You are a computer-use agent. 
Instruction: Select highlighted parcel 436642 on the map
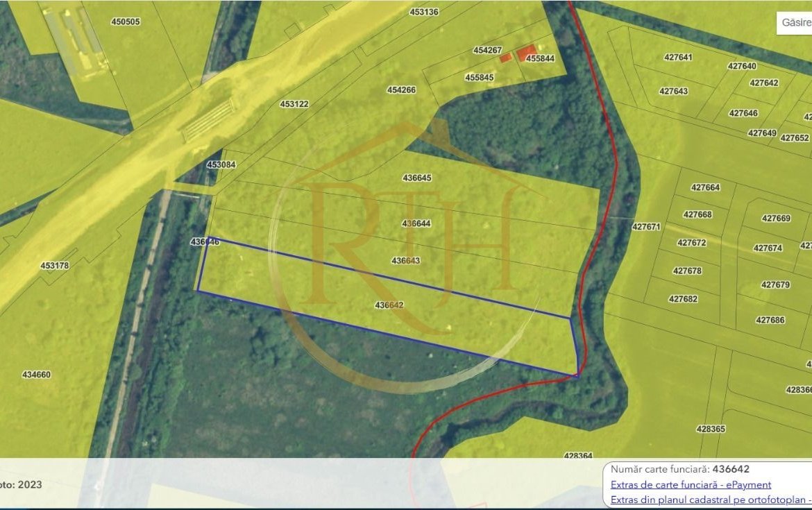(389, 305)
